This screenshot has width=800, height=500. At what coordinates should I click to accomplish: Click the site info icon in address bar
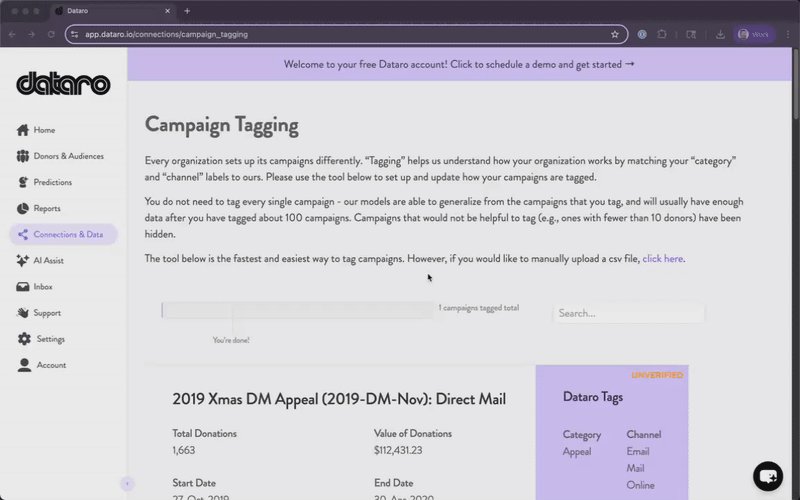75,34
